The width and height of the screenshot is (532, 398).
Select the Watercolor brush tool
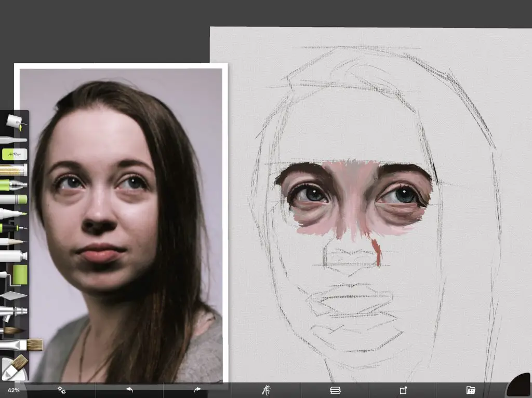[12, 330]
